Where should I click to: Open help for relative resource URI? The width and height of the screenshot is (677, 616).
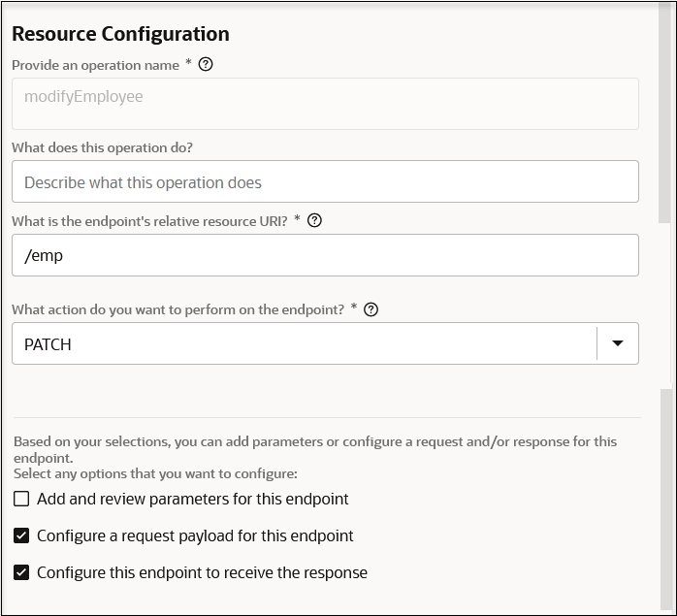pos(313,220)
